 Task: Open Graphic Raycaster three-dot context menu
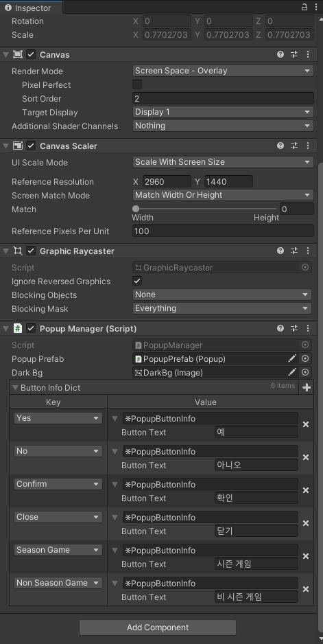click(308, 251)
